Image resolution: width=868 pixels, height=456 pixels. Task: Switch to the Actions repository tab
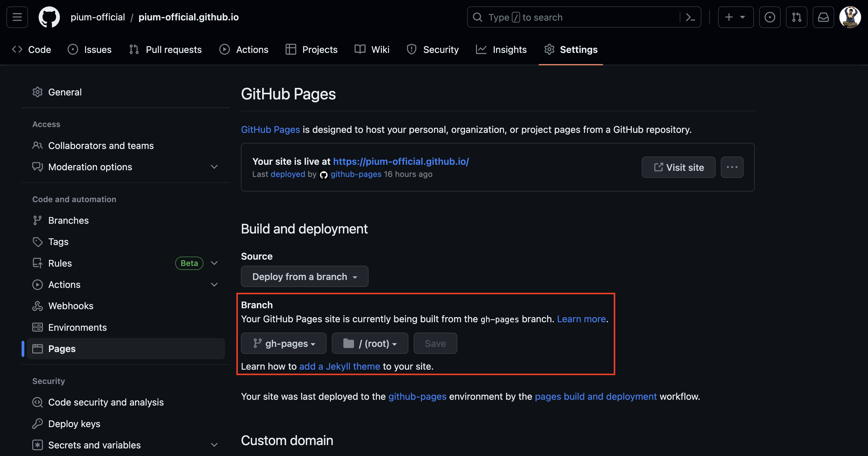tap(244, 50)
